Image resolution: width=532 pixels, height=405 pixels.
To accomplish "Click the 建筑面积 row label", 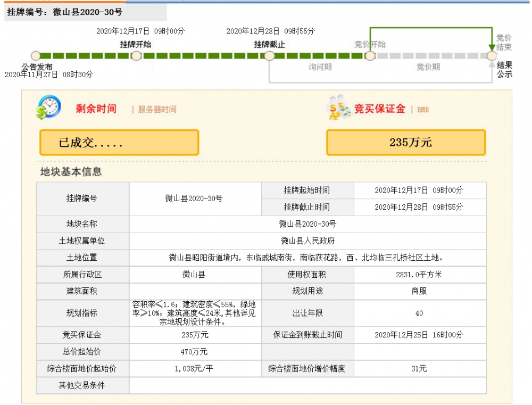I will coord(82,291).
